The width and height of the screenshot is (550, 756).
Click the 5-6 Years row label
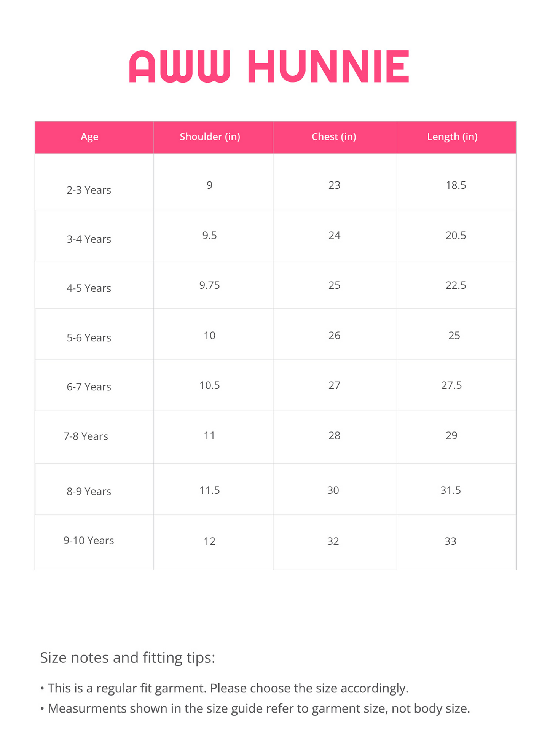tap(89, 337)
